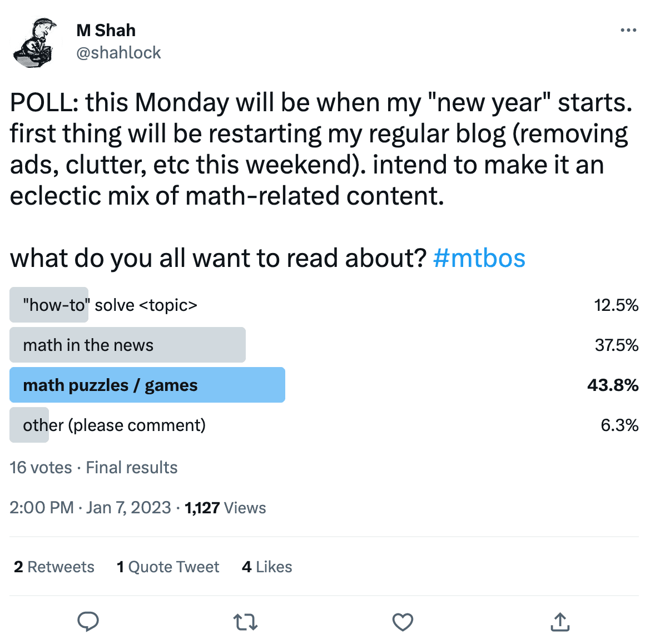Open the reply composer via the comment icon
Image resolution: width=655 pixels, height=644 pixels.
pos(88,622)
